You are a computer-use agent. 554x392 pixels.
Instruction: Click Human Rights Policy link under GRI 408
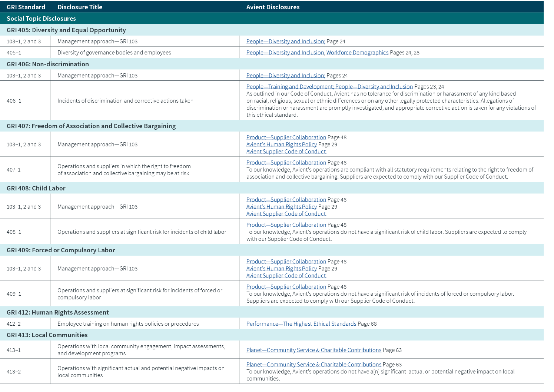click(x=281, y=207)
